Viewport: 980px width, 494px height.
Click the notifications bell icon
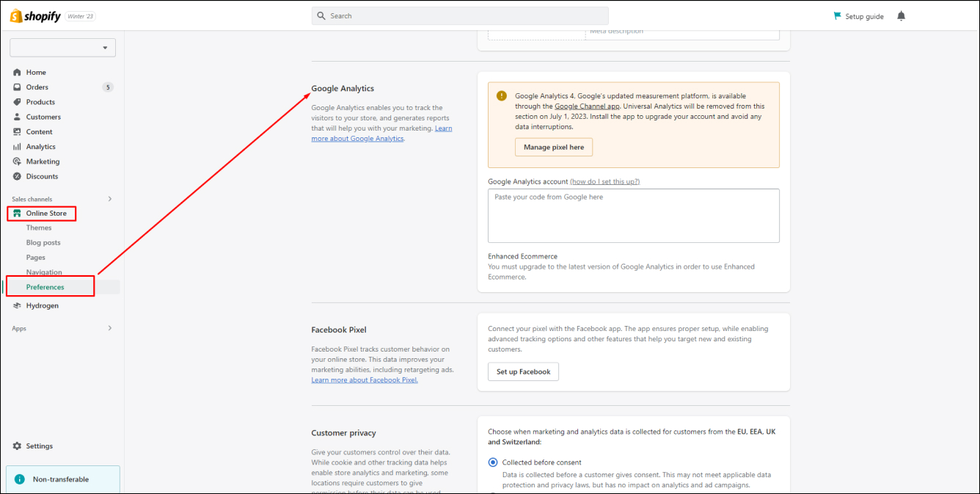pyautogui.click(x=901, y=16)
